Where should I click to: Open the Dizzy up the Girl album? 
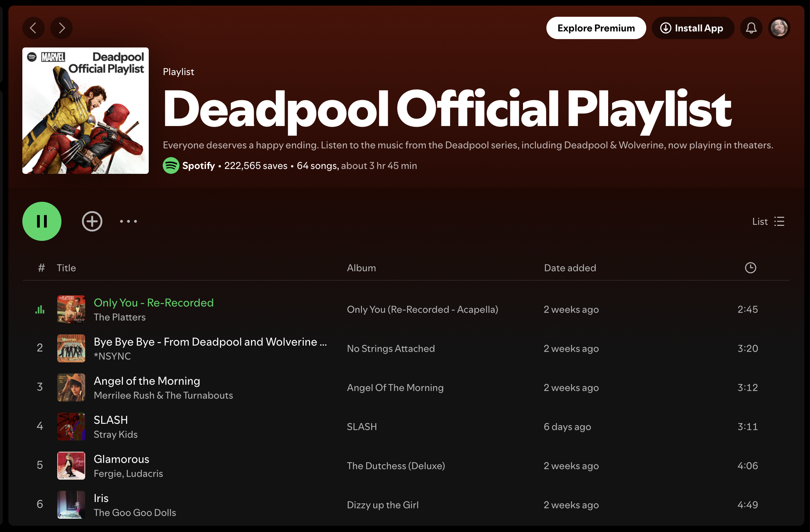tap(383, 505)
